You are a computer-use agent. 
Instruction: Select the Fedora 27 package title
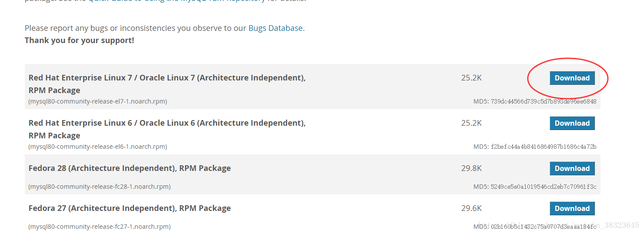point(130,208)
